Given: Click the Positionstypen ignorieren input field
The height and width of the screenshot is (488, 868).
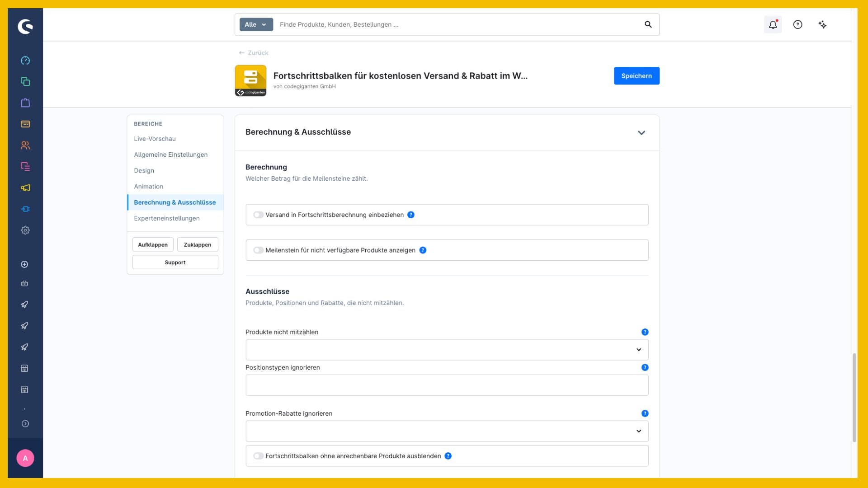Looking at the screenshot, I should click(x=447, y=385).
